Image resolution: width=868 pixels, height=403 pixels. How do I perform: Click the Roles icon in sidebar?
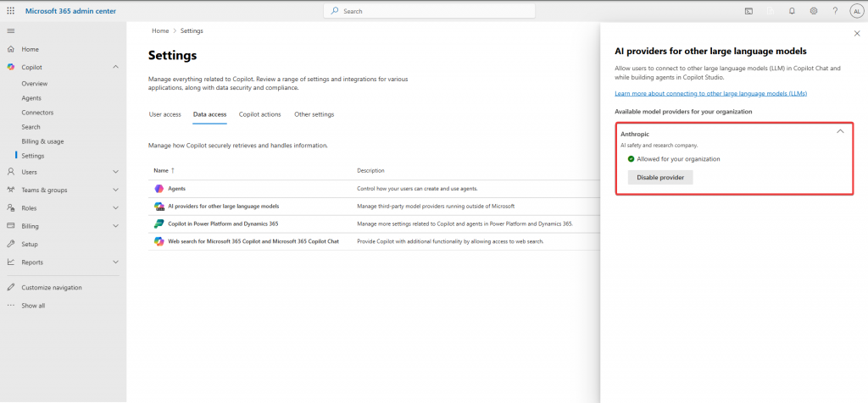10,208
